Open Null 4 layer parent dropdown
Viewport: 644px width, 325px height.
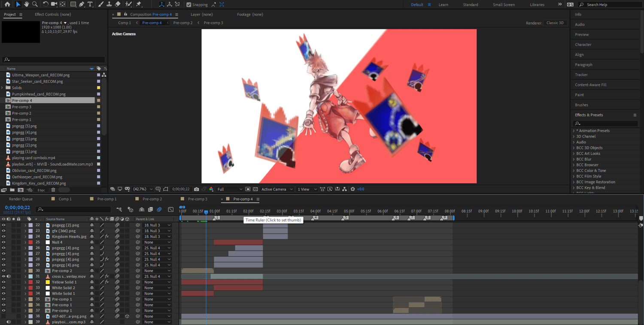158,242
